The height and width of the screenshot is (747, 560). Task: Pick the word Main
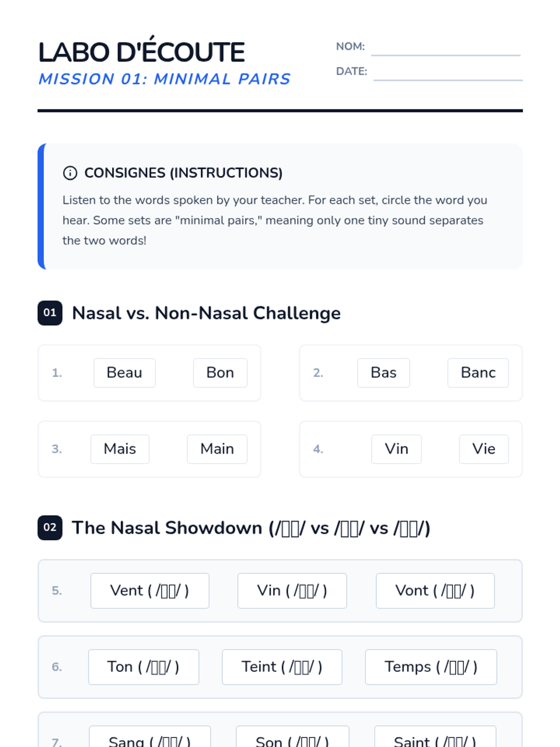(x=217, y=449)
